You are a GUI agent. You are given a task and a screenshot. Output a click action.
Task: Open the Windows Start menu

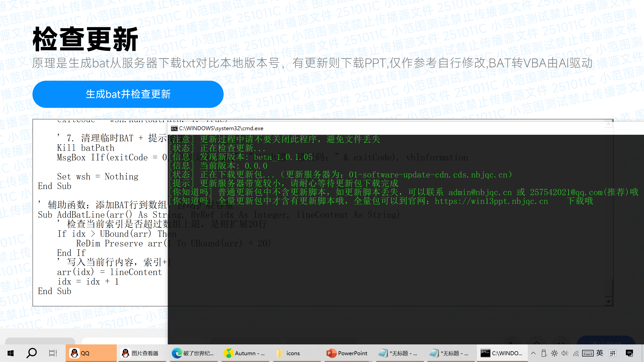coord(10,353)
